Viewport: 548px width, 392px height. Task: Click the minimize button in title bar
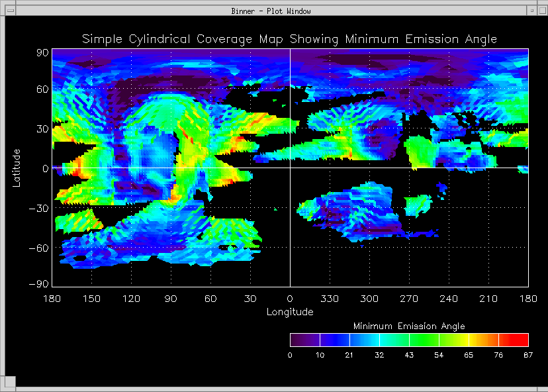click(x=531, y=11)
